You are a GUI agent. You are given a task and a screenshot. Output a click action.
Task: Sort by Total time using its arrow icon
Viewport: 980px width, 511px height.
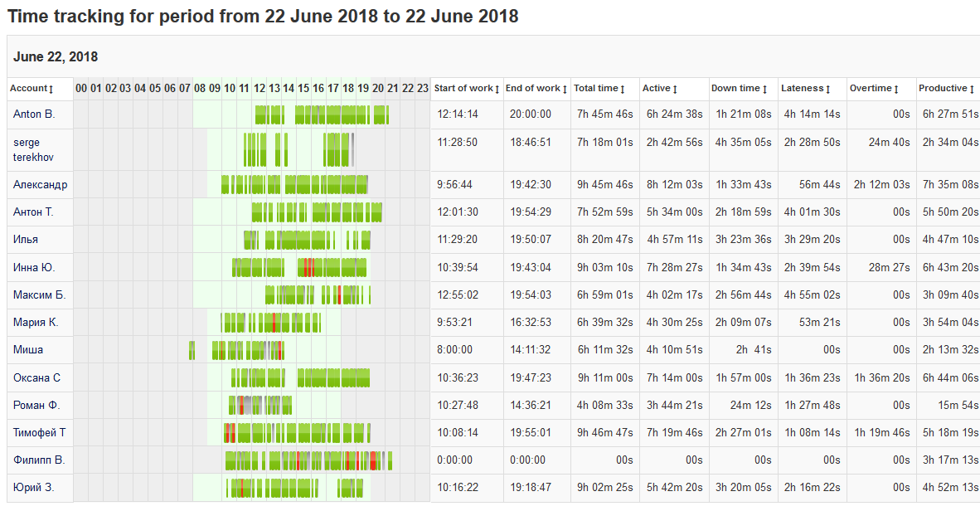point(622,89)
